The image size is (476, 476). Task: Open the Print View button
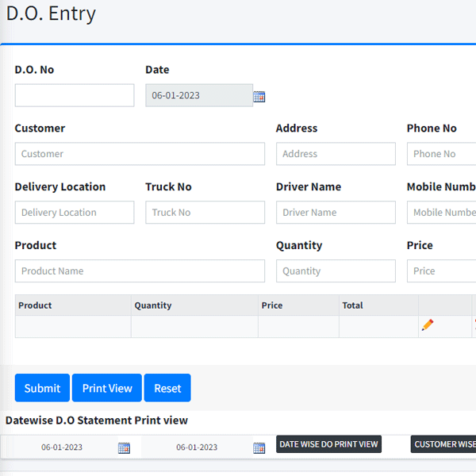pos(107,388)
